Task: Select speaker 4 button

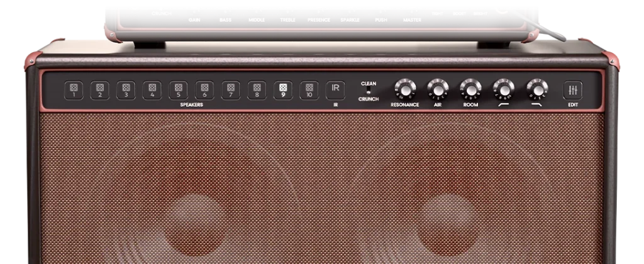Action: pyautogui.click(x=152, y=91)
